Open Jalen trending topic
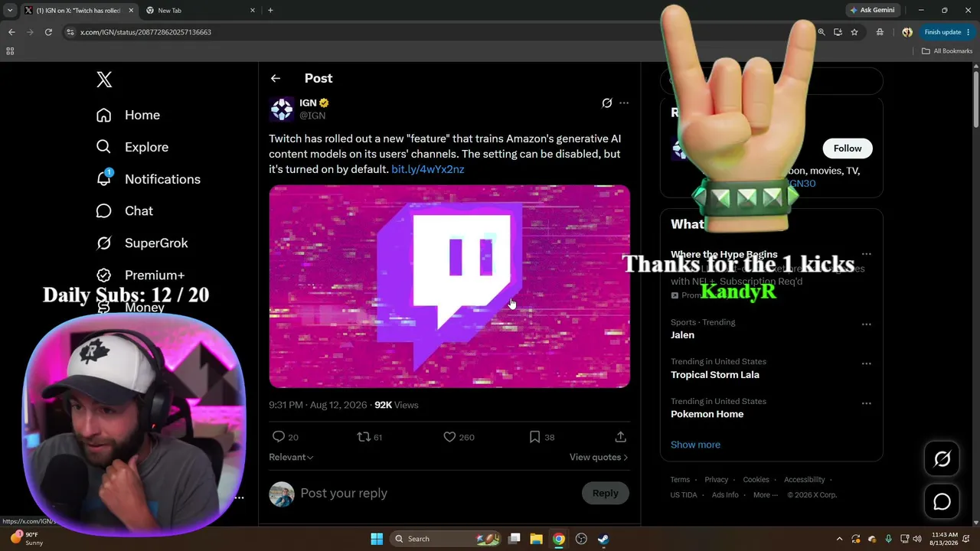The image size is (980, 551). pyautogui.click(x=682, y=335)
